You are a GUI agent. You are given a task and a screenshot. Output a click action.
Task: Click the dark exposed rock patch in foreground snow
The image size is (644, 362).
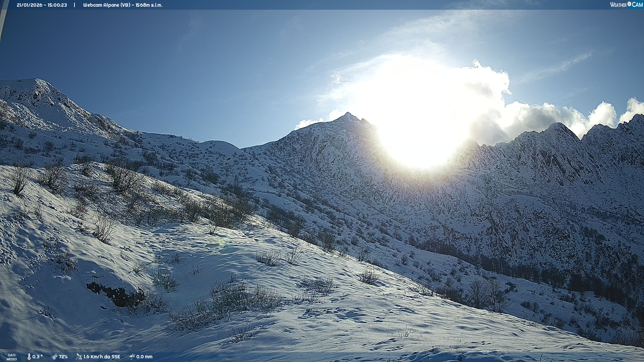[116, 295]
